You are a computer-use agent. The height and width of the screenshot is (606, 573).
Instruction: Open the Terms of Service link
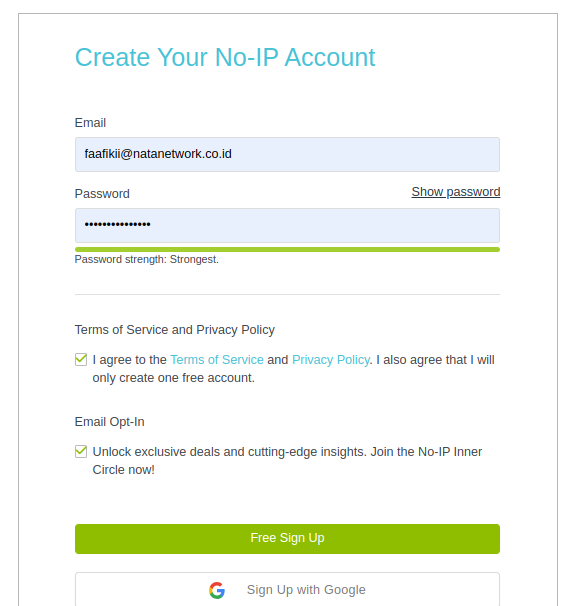tap(217, 360)
